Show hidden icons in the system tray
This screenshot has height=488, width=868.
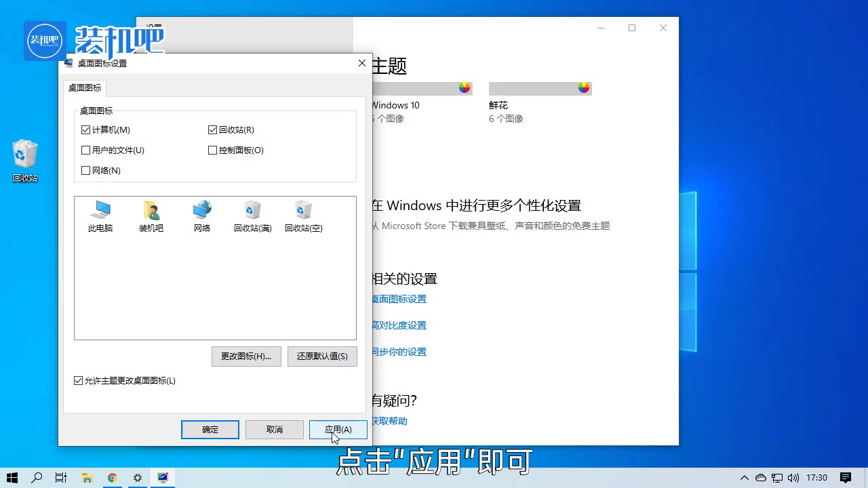[x=744, y=478]
